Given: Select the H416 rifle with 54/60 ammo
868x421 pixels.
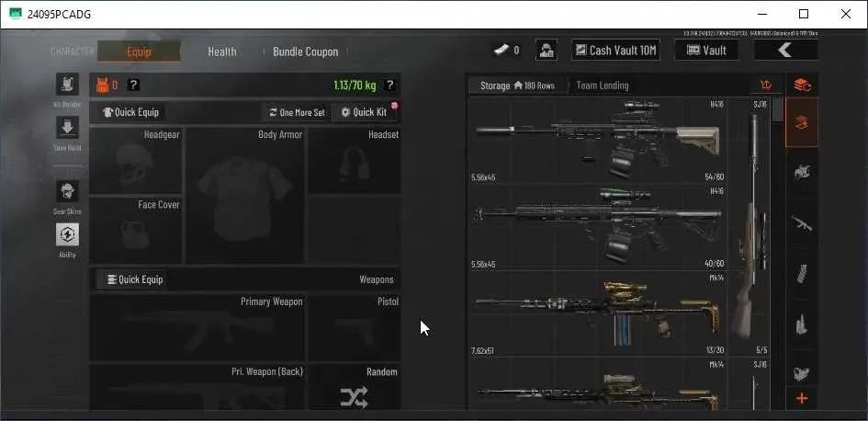Looking at the screenshot, I should 597,141.
